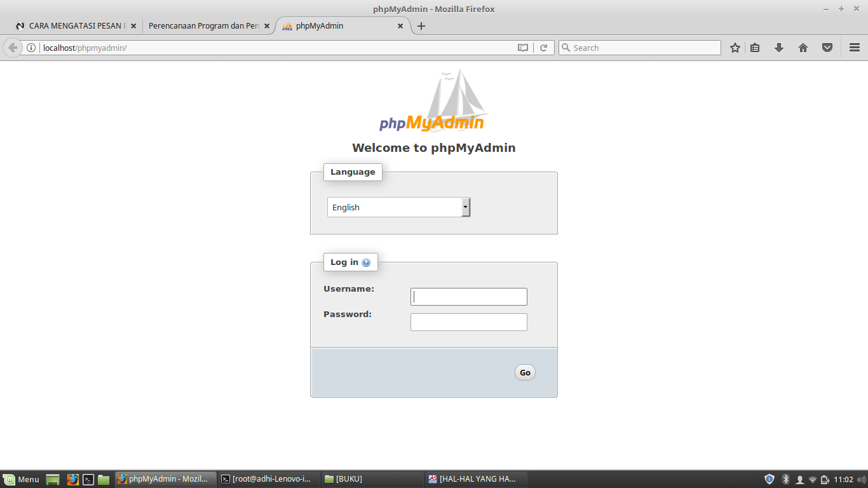The height and width of the screenshot is (488, 868).
Task: Go to the Firefox home page
Action: point(803,48)
